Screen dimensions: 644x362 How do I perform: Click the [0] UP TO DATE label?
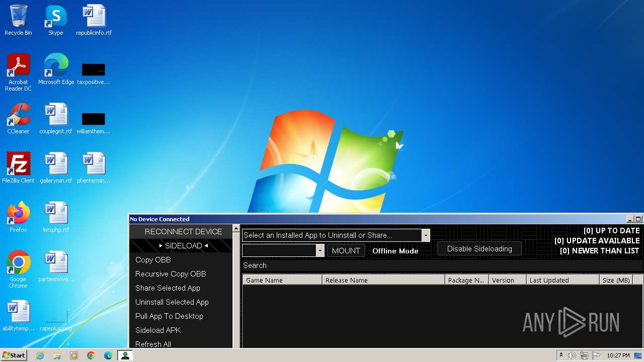611,231
